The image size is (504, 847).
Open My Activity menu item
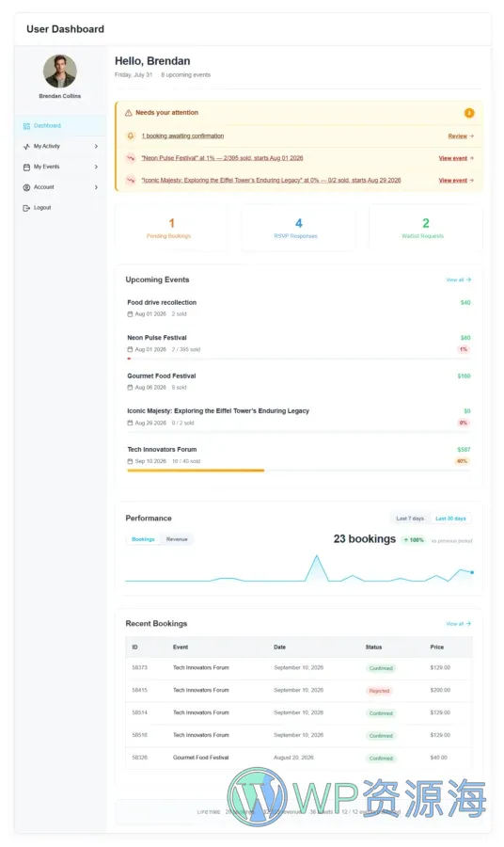60,147
